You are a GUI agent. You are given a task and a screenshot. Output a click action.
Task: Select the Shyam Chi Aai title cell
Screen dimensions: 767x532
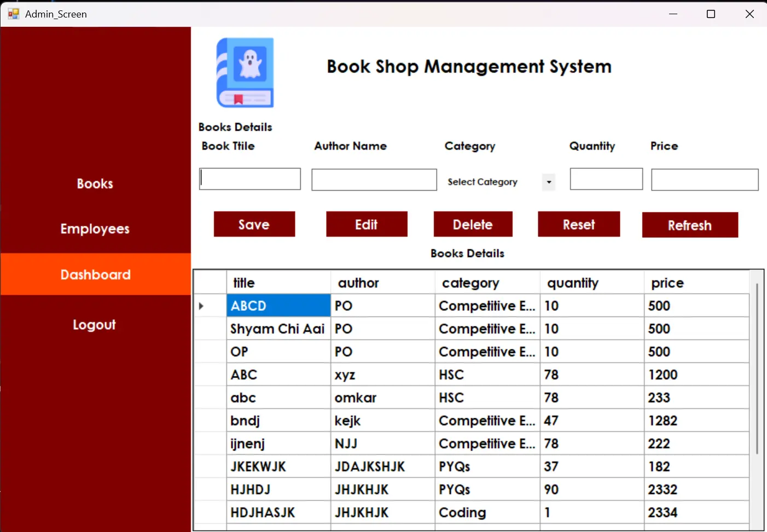click(x=278, y=329)
